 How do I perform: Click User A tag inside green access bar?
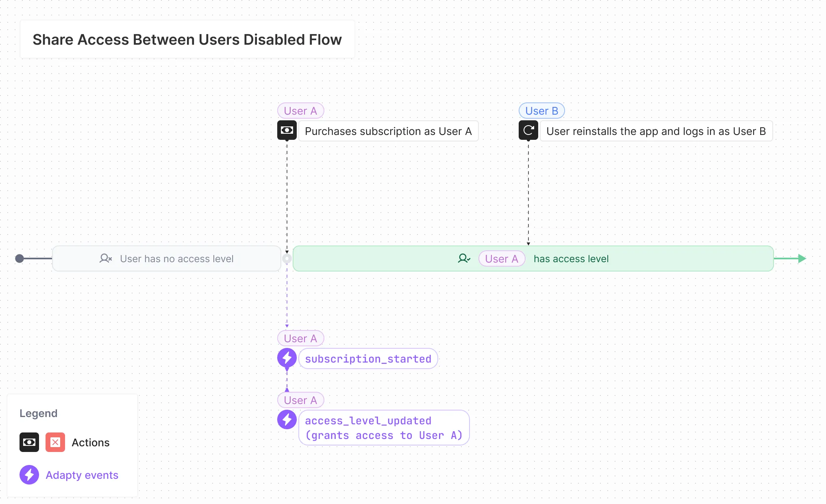[502, 259]
